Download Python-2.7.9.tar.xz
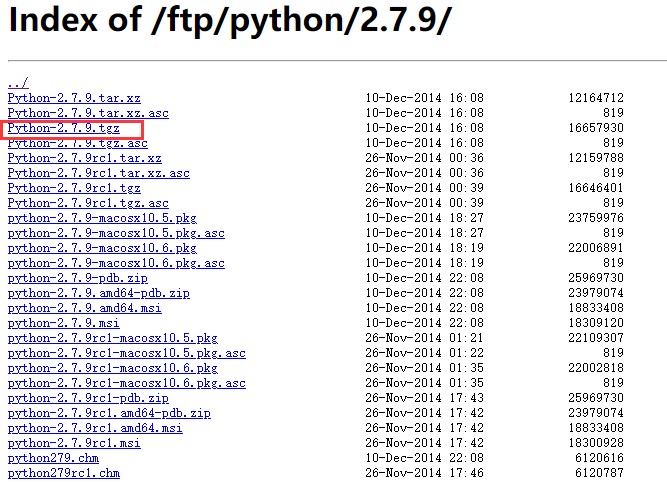 pos(74,98)
